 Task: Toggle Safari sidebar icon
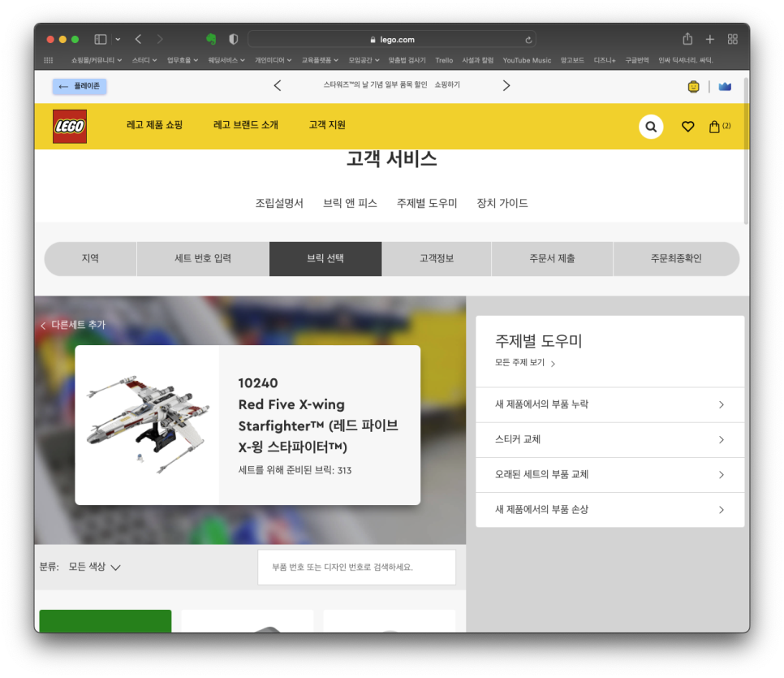point(101,39)
